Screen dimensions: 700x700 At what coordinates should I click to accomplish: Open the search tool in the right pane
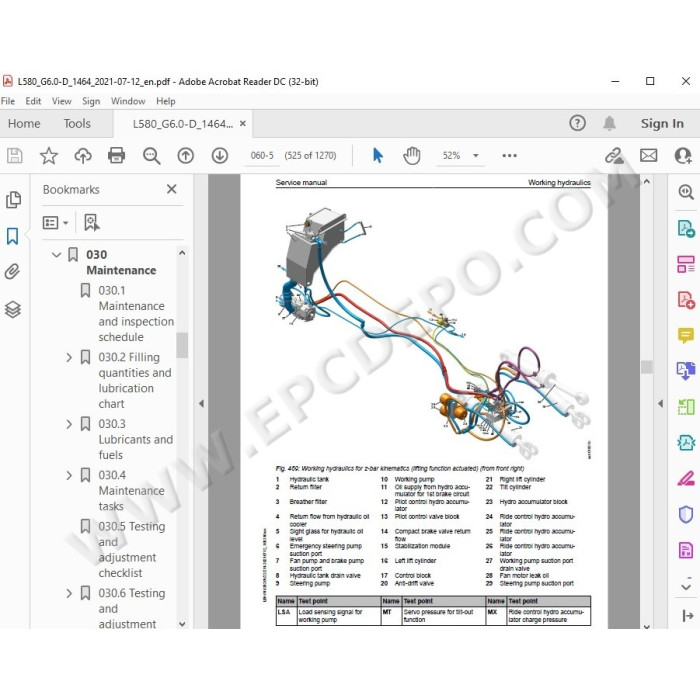(686, 192)
